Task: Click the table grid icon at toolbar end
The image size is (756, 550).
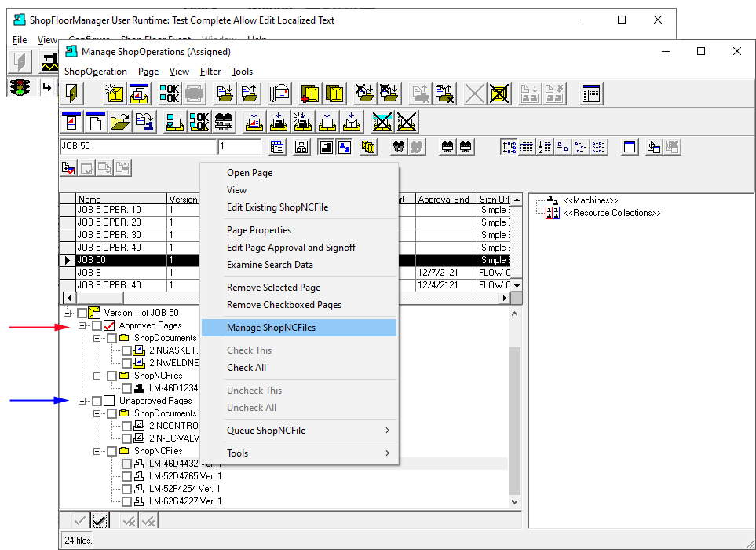Action: [591, 93]
